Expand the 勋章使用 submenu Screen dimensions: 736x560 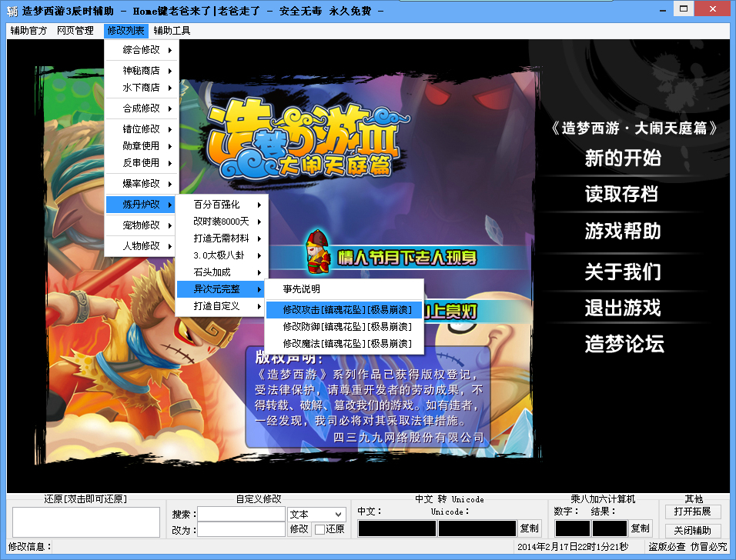tap(142, 146)
